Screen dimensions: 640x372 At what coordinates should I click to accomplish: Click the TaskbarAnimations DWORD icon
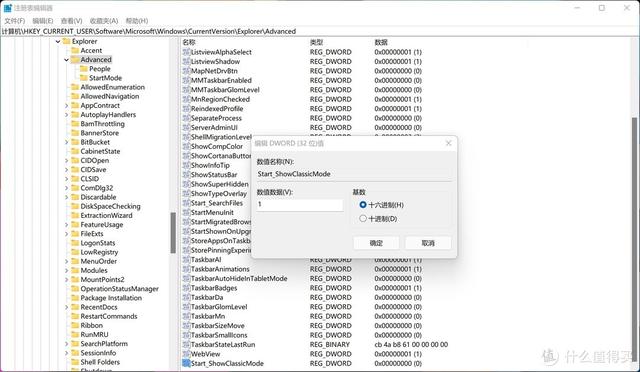187,269
